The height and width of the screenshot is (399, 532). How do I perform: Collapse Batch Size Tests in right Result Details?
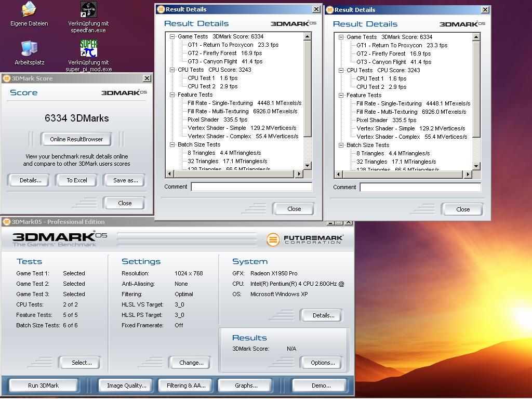(341, 145)
